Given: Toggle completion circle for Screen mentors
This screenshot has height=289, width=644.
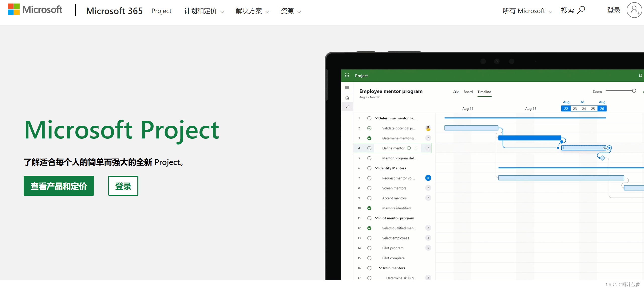Looking at the screenshot, I should 369,188.
